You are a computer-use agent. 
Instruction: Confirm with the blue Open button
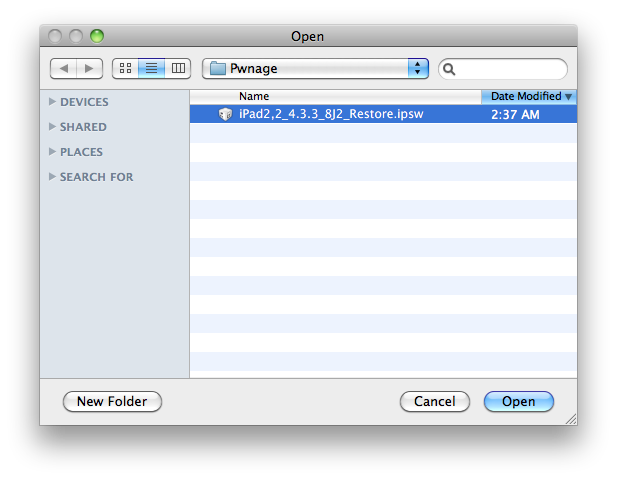tap(519, 401)
